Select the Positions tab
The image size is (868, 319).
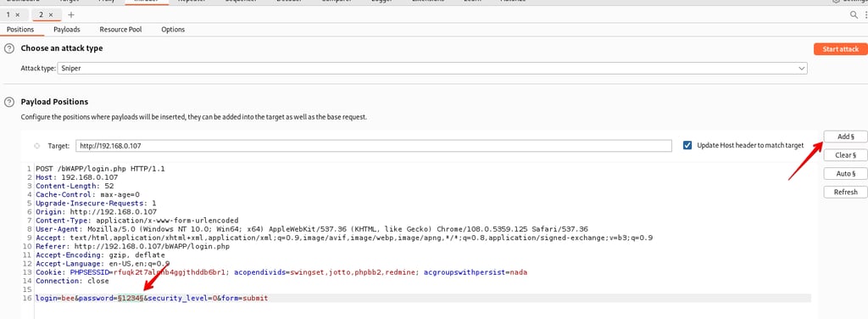point(20,30)
